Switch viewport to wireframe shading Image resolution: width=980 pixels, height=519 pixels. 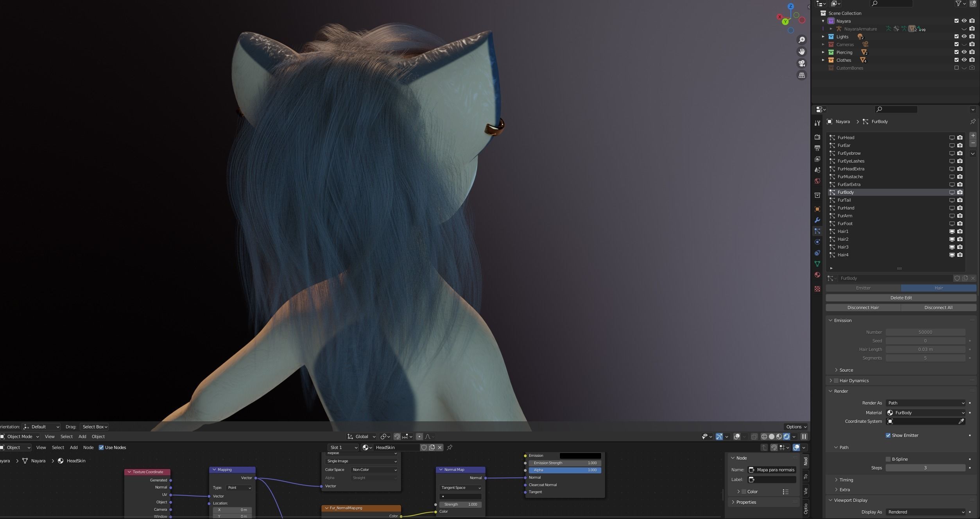(x=764, y=437)
